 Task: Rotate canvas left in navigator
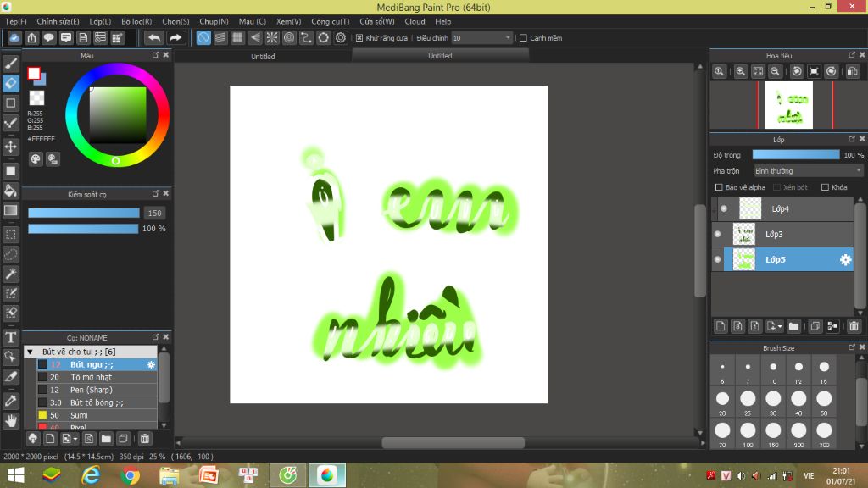(797, 71)
